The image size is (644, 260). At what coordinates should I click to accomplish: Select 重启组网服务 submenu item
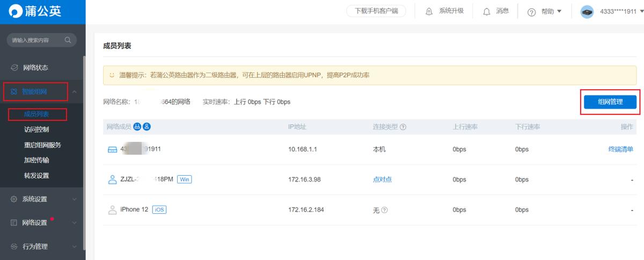pos(43,145)
